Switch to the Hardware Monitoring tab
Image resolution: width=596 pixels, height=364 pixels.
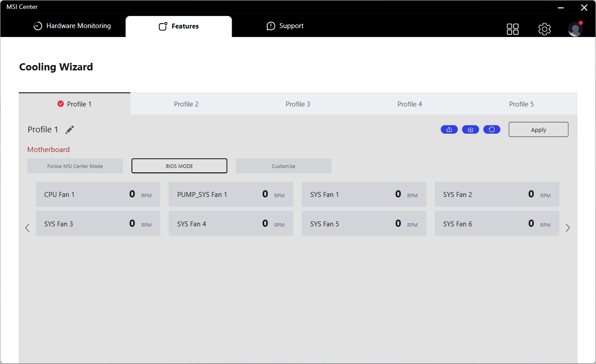click(72, 26)
